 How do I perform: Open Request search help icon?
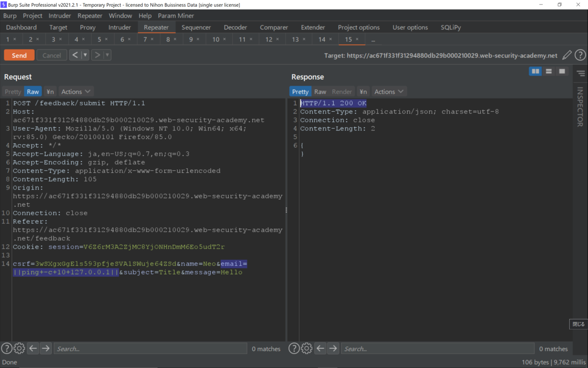[x=6, y=348]
